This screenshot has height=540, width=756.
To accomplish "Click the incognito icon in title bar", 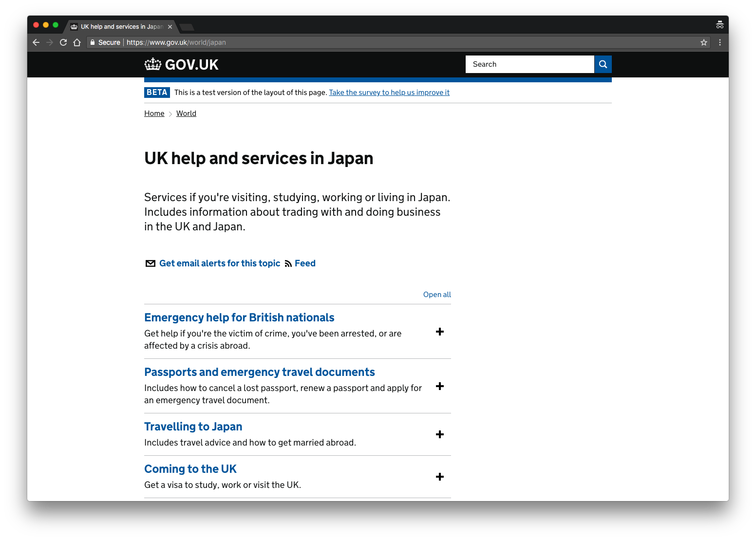I will (720, 25).
